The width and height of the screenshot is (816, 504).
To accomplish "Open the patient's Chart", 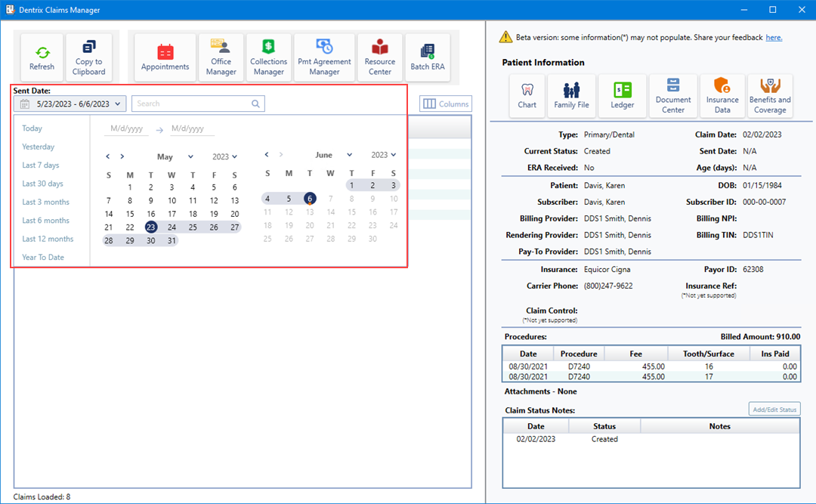I will pos(527,96).
